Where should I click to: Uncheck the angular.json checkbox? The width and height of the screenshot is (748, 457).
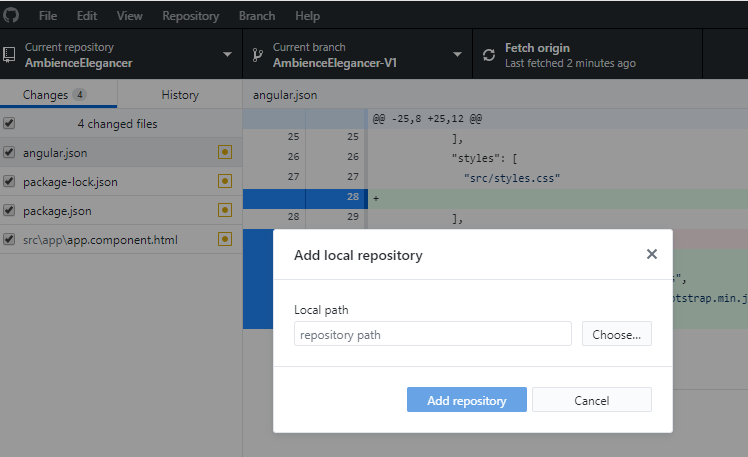click(x=9, y=152)
